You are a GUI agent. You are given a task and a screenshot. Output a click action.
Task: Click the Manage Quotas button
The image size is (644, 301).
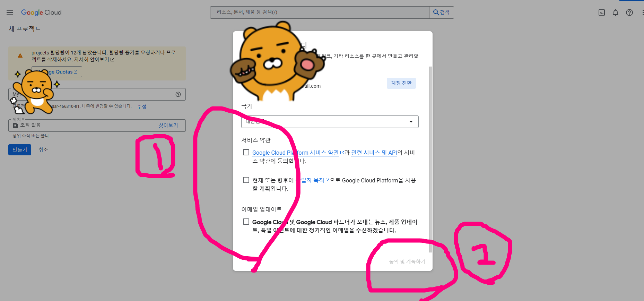pyautogui.click(x=57, y=72)
